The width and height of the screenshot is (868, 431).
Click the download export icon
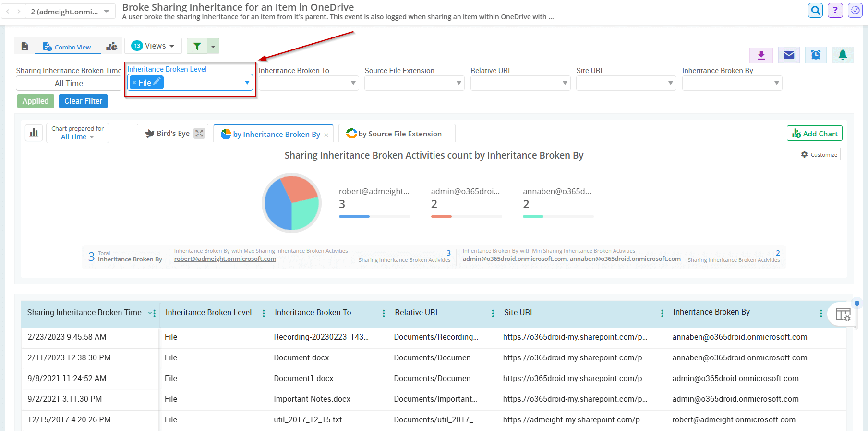pyautogui.click(x=761, y=55)
